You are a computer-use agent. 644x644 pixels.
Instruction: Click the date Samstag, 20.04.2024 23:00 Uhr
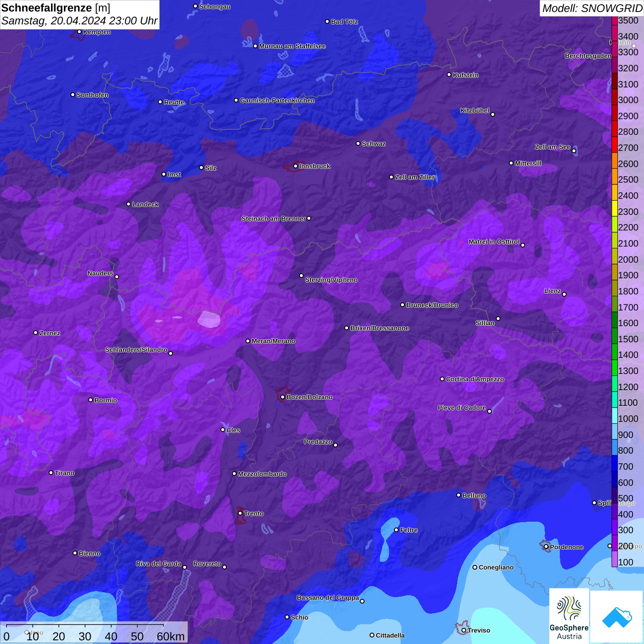point(80,21)
